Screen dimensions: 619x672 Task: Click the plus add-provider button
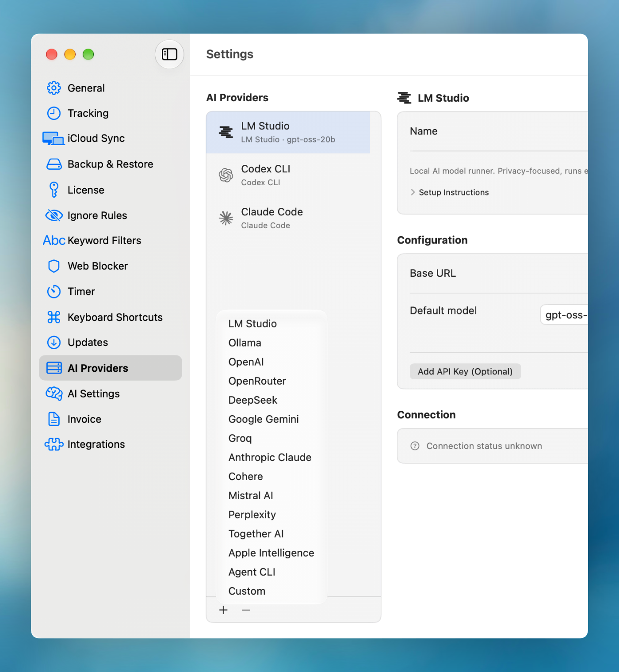(223, 610)
